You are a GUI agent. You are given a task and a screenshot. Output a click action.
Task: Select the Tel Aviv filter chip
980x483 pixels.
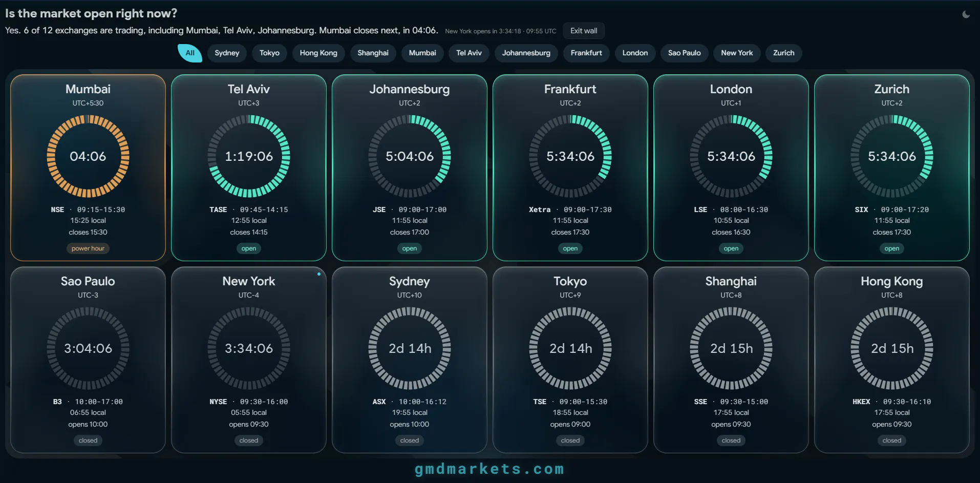tap(469, 53)
